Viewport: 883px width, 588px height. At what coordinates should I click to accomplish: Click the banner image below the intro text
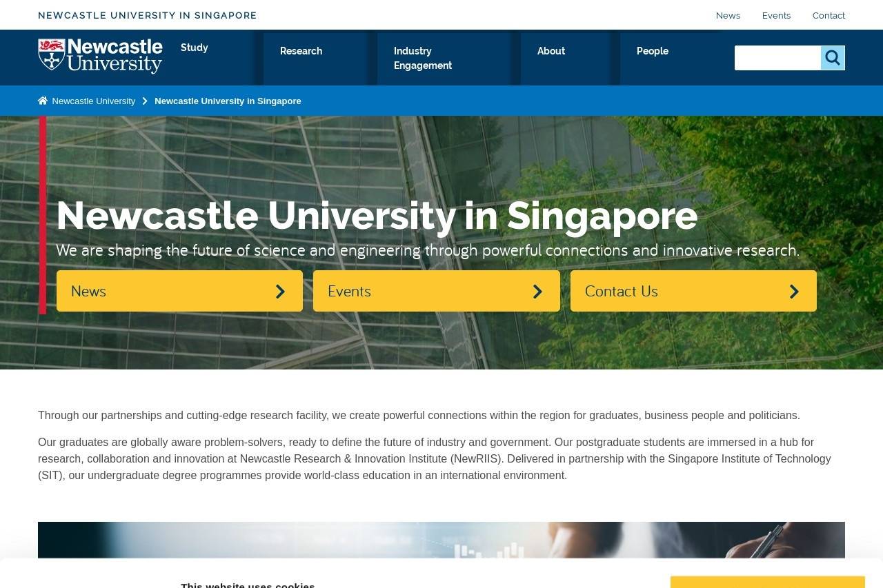(x=441, y=541)
